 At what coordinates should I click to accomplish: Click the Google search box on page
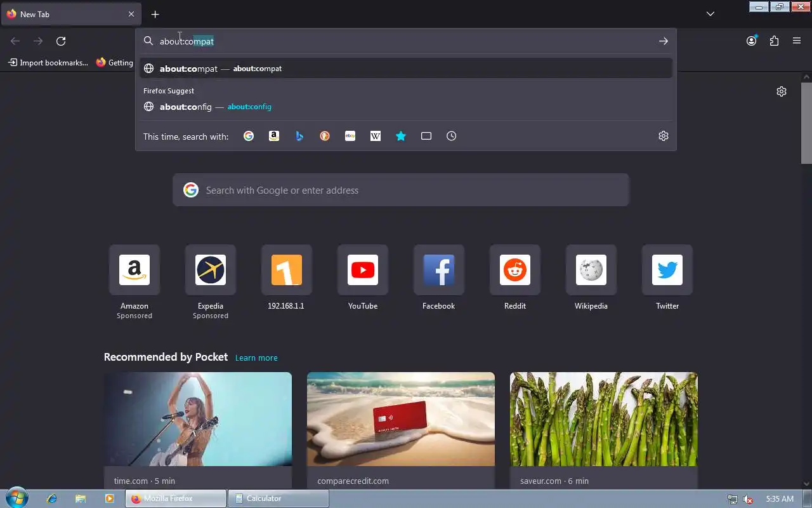tap(401, 190)
